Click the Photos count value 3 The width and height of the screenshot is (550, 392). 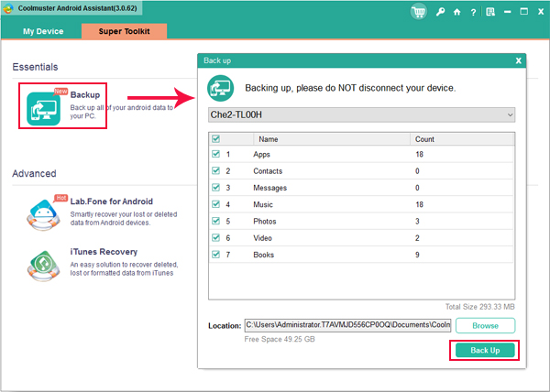(x=417, y=222)
